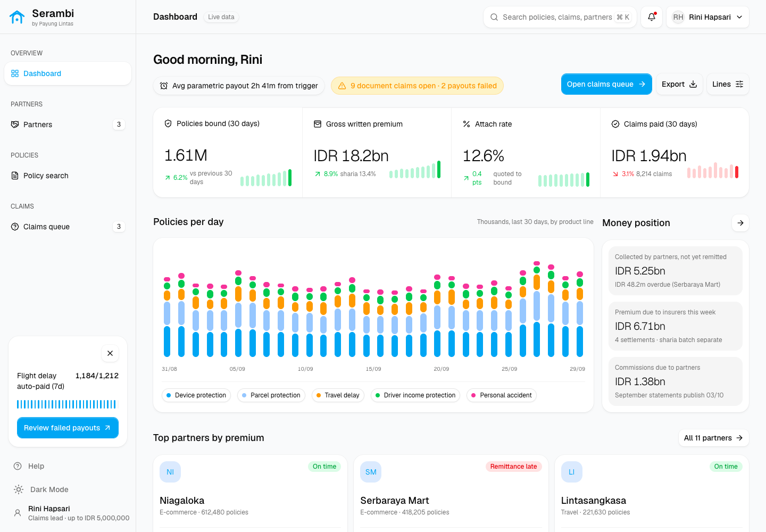Click the green sparkline in Policies bound card
Screen dimensions: 766x532
point(266,178)
